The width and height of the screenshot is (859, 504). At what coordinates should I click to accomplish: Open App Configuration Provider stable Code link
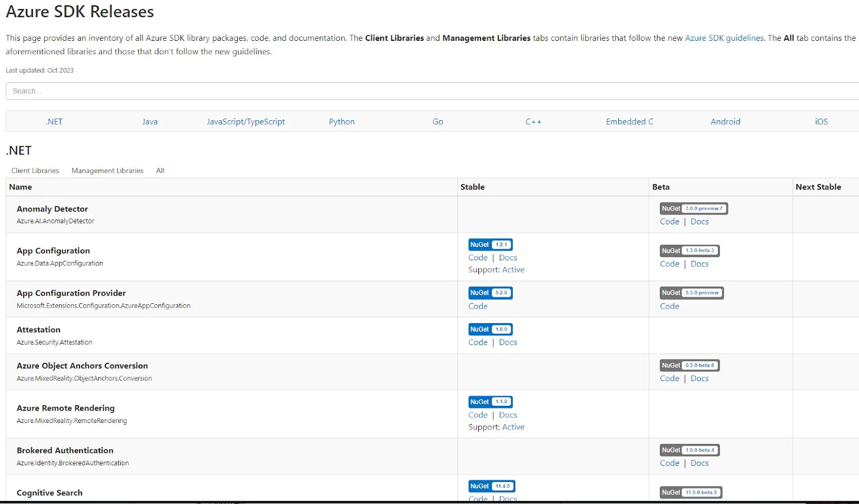(x=478, y=306)
